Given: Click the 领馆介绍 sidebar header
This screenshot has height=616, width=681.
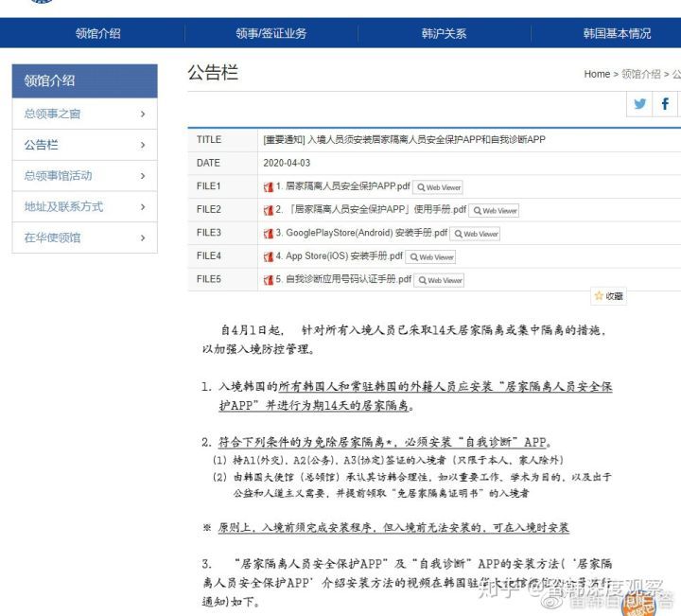Looking at the screenshot, I should pos(85,80).
